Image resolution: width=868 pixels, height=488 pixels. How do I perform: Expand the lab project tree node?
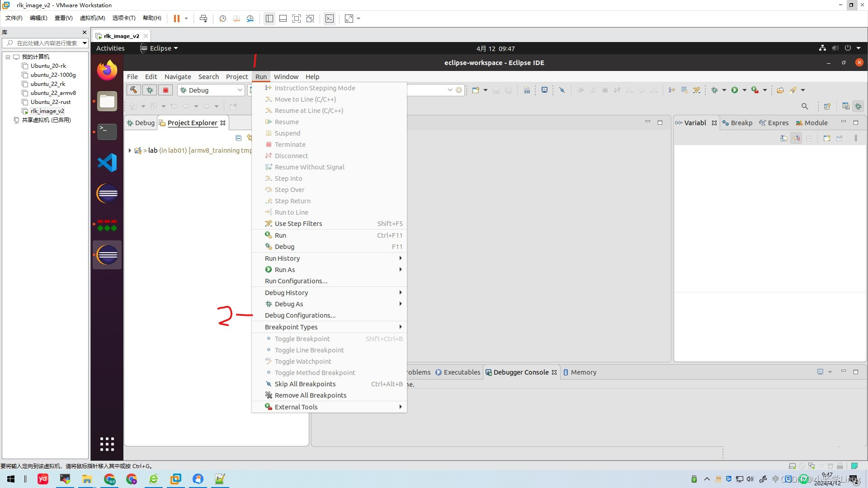pos(130,150)
